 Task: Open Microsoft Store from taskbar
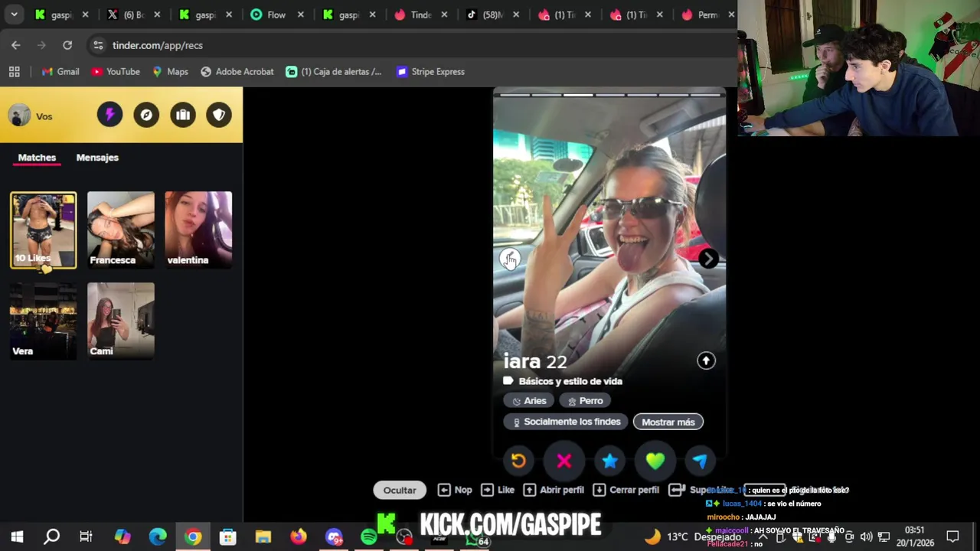coord(227,536)
